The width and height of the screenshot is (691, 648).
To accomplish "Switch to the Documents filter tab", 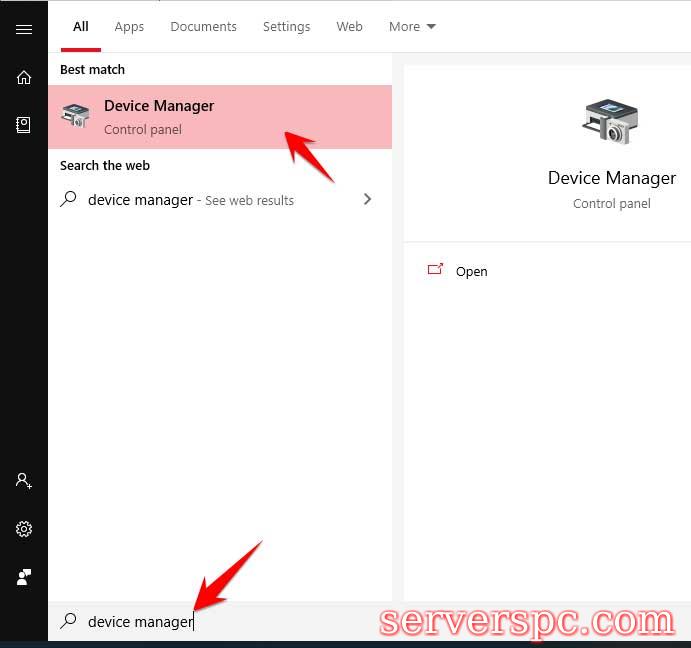I will coord(203,27).
